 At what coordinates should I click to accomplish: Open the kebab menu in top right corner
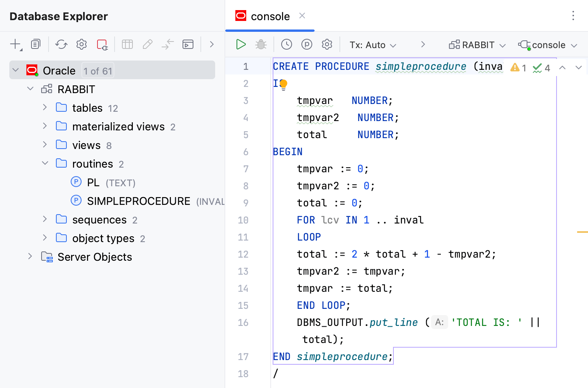(573, 16)
